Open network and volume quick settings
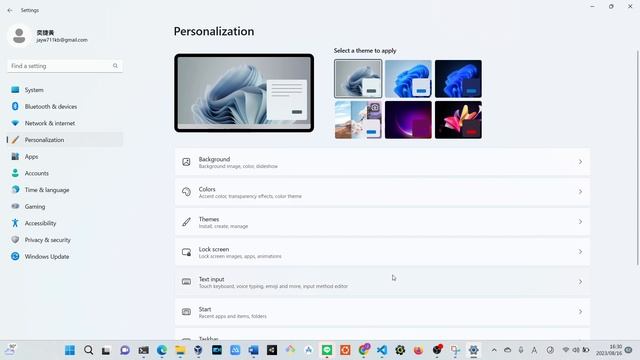The image size is (640, 360). 576,350
